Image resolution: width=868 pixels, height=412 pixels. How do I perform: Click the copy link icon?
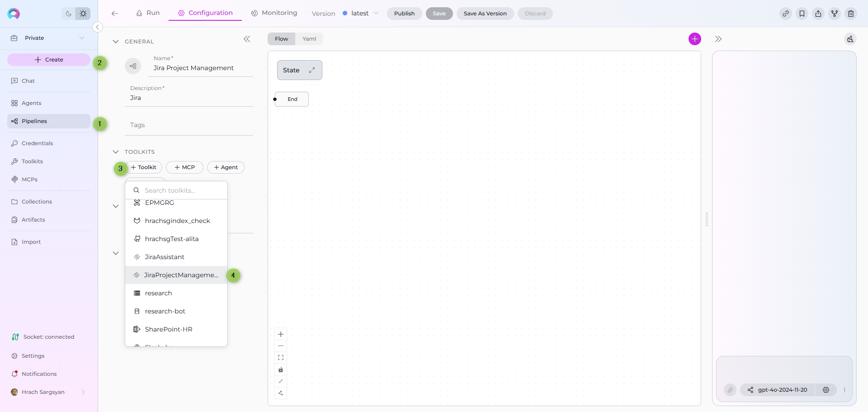(x=785, y=14)
